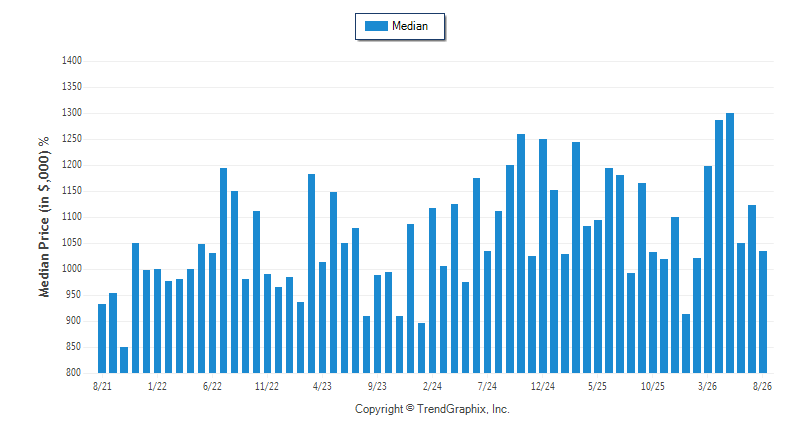Click the bar above the 12/24 label
800x434 pixels.
pos(543,256)
